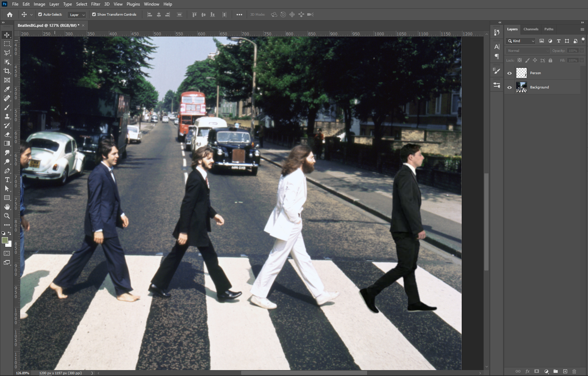Add layer mask icon

tap(537, 371)
